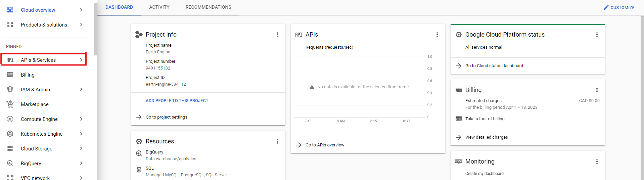Click the BigQuery icon in sidebar

pos(10,164)
